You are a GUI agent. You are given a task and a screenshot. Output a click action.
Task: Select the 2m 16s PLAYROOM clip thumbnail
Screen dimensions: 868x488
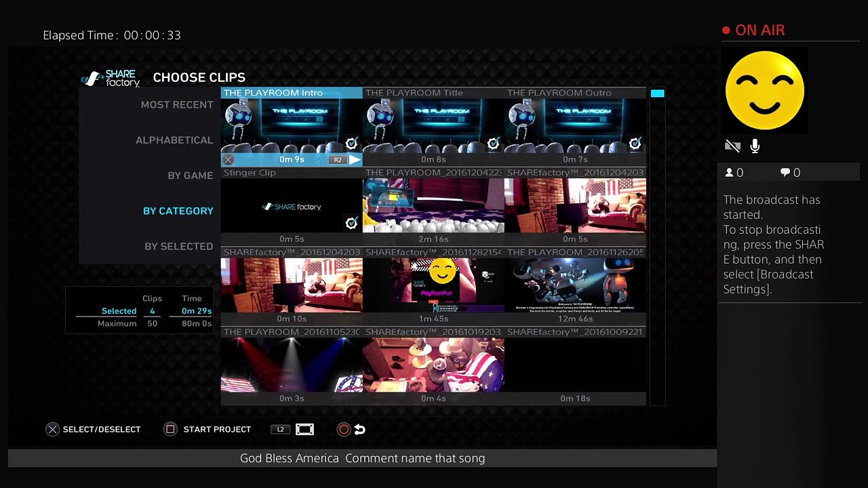[x=433, y=206]
